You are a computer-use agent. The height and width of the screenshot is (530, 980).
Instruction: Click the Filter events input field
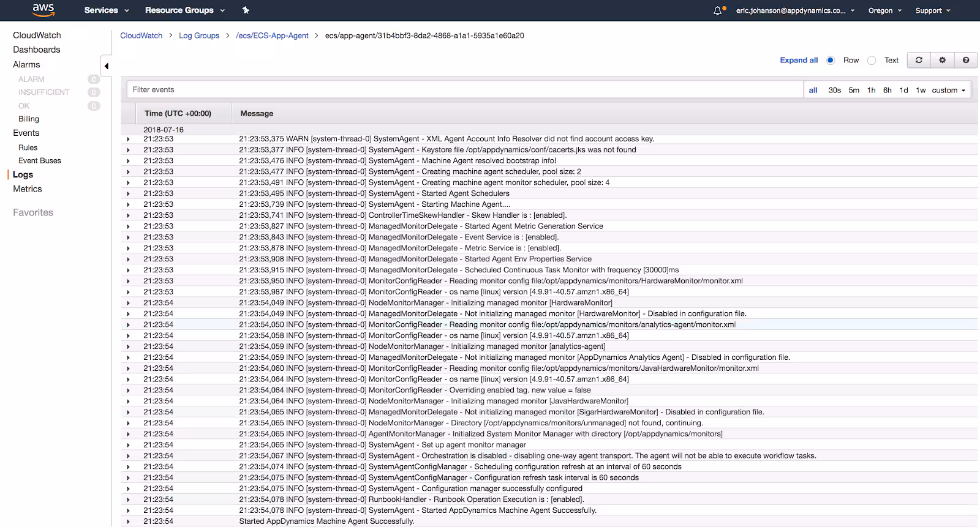464,90
